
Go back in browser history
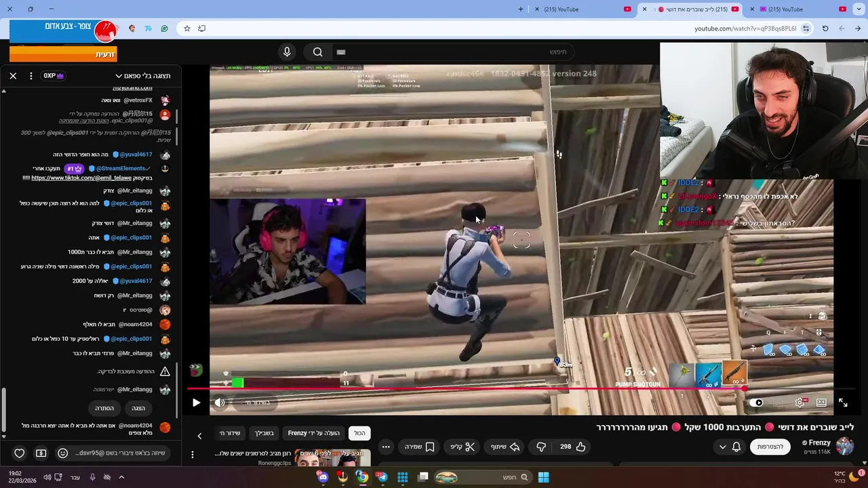click(858, 28)
